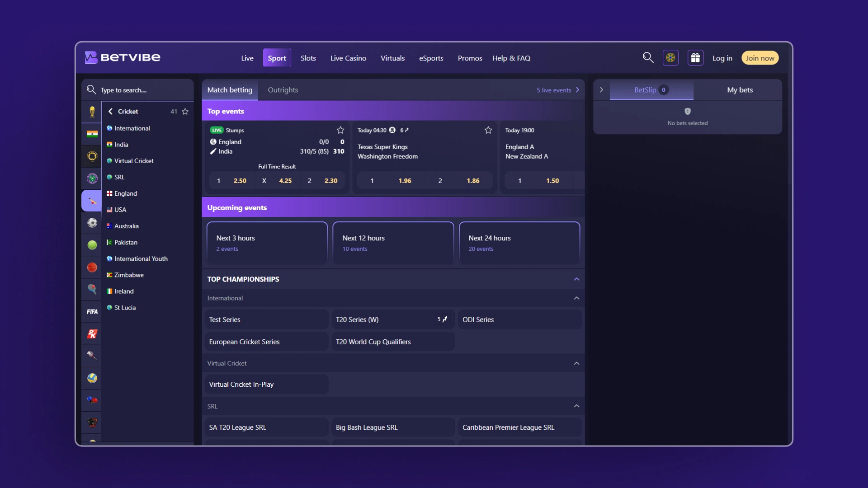This screenshot has width=868, height=488.
Task: Open the gift rewards icon
Action: point(695,58)
